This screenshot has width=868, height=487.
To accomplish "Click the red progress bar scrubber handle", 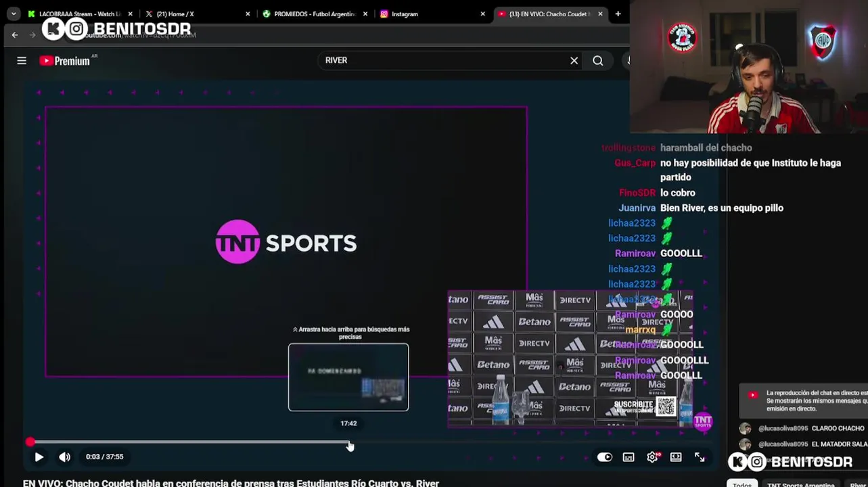I will pos(30,442).
